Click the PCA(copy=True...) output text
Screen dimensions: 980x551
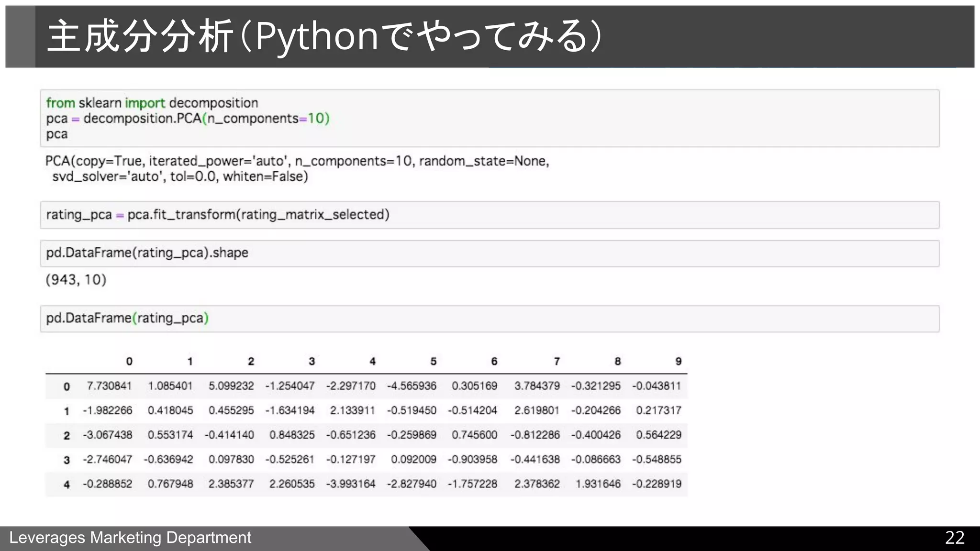tap(297, 168)
